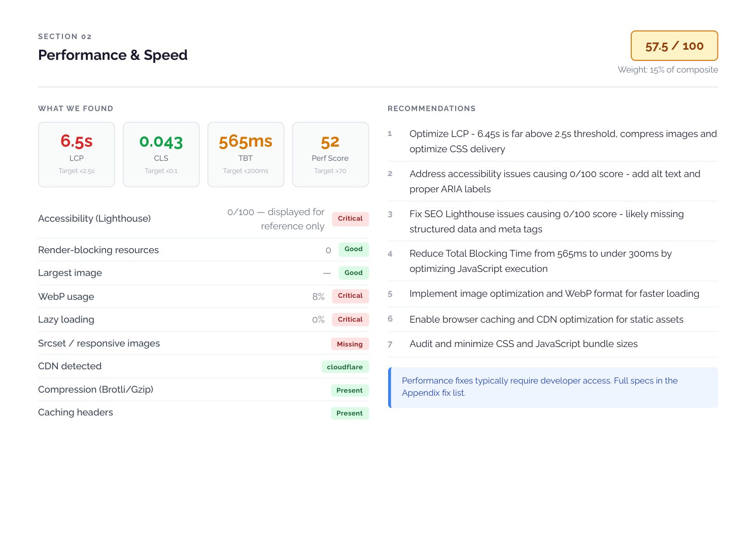Click recommendation 5 about WebP format
Viewport: 756px width, 555px height.
[x=553, y=294]
